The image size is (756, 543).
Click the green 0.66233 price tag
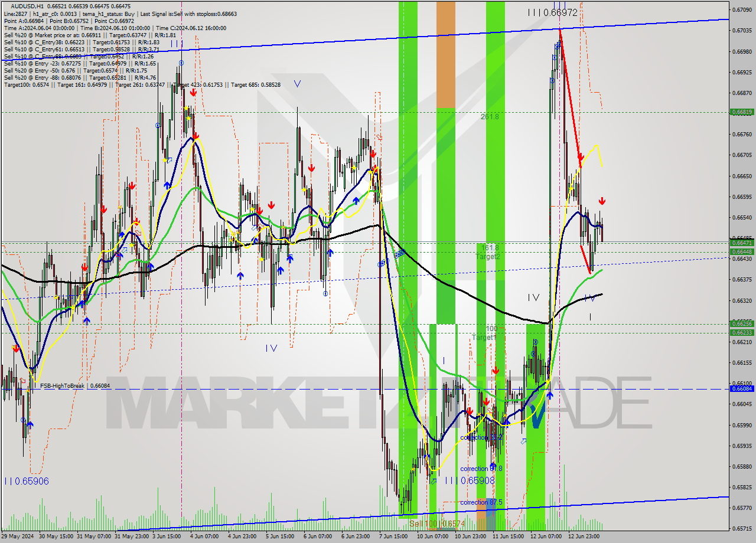(x=742, y=332)
